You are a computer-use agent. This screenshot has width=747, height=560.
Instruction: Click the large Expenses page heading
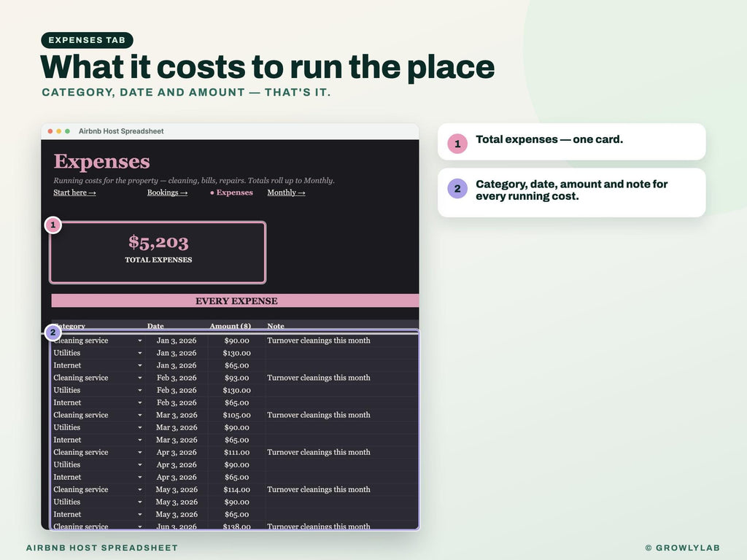pyautogui.click(x=101, y=161)
